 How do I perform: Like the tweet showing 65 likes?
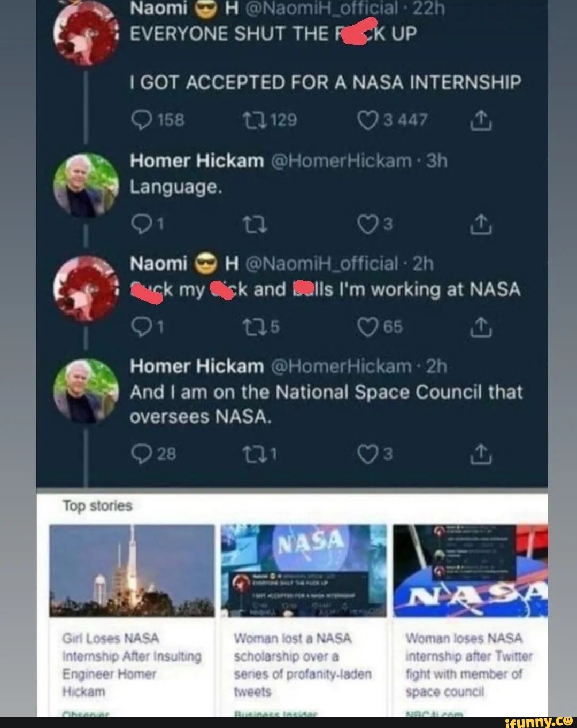(x=368, y=327)
